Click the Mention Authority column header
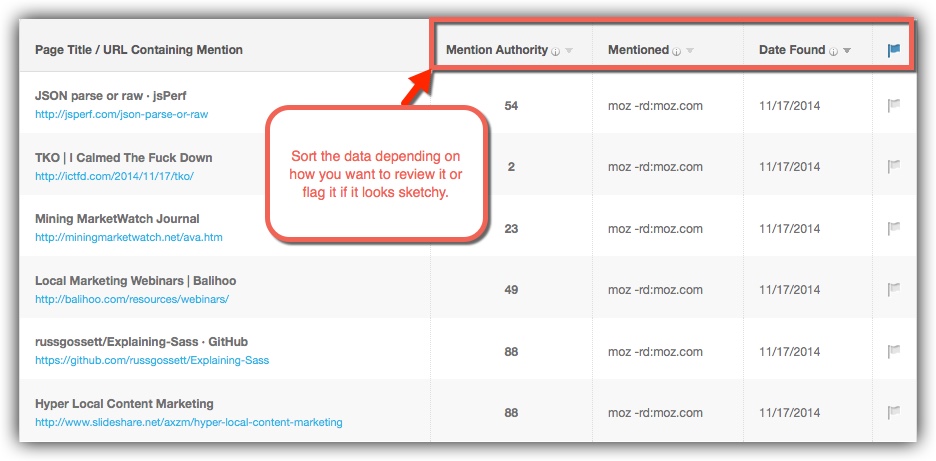Screen dimensions: 936x461 497,50
